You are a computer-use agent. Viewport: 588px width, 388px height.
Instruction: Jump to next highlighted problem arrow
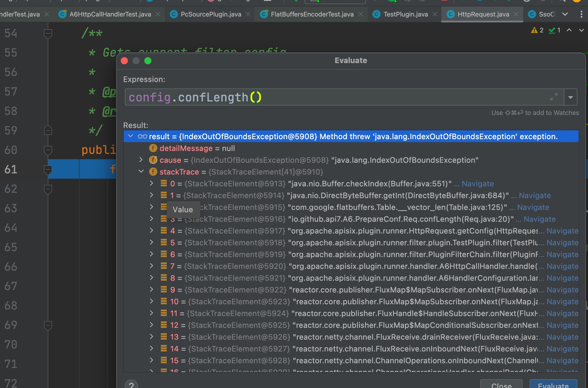(x=581, y=30)
